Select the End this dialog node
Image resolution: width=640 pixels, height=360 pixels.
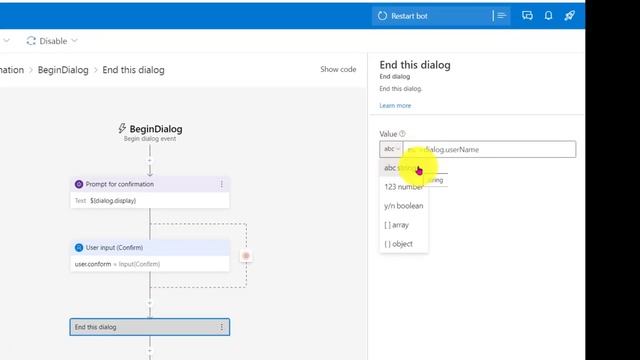point(150,327)
